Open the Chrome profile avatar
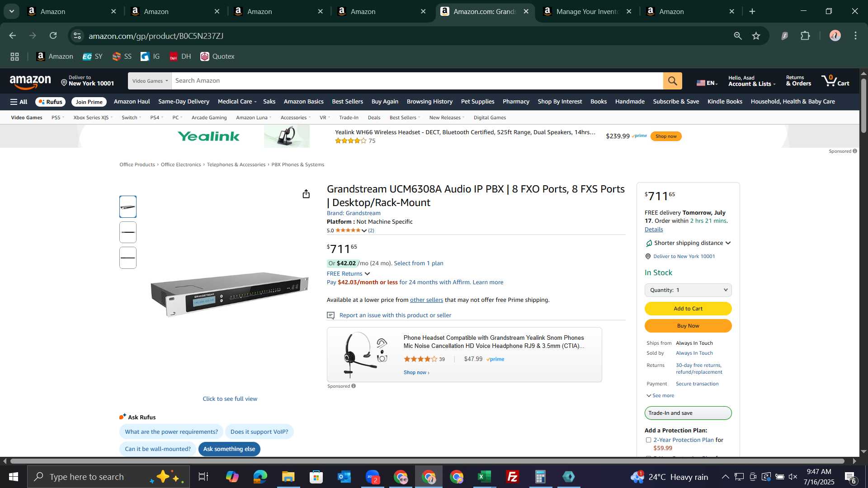 835,36
